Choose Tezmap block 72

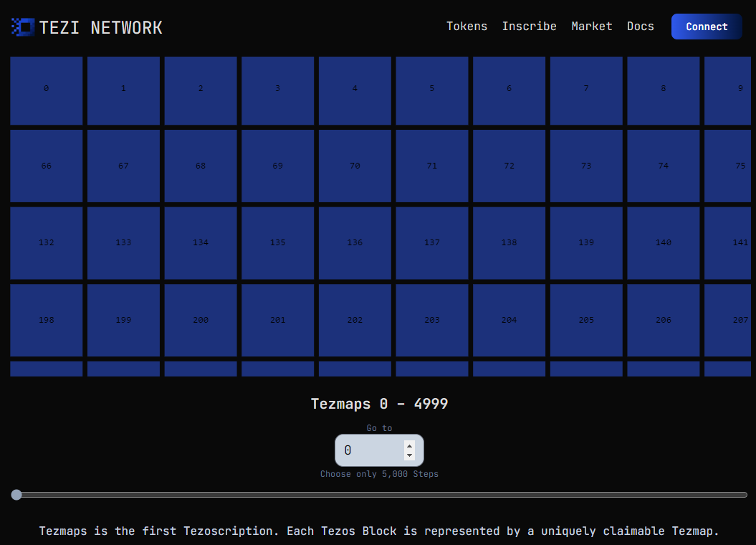click(509, 166)
